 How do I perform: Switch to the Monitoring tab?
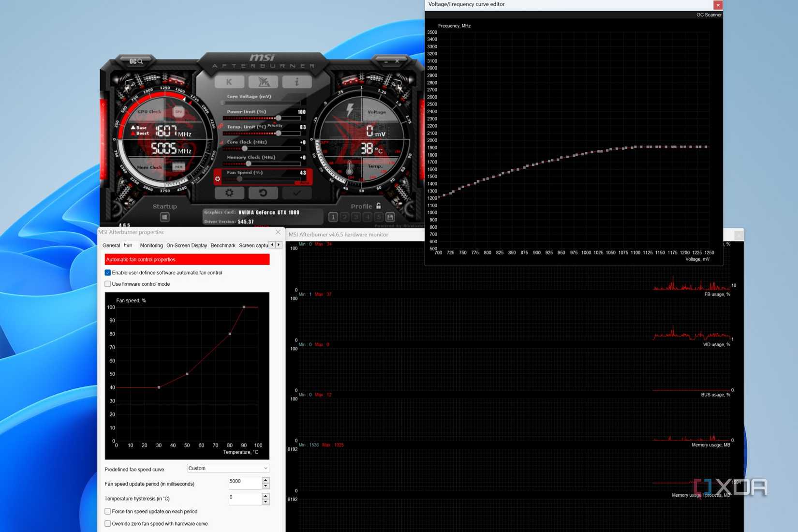click(151, 246)
